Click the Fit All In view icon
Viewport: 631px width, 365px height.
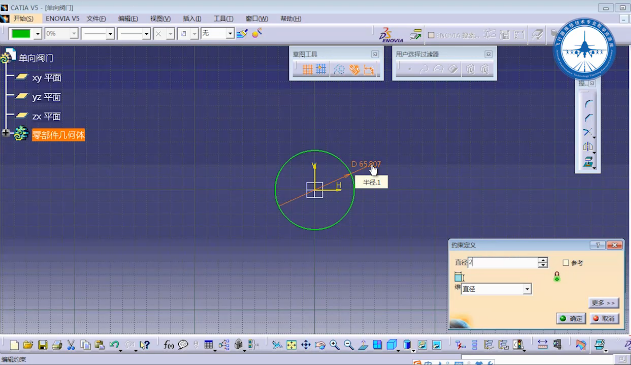(x=291, y=345)
